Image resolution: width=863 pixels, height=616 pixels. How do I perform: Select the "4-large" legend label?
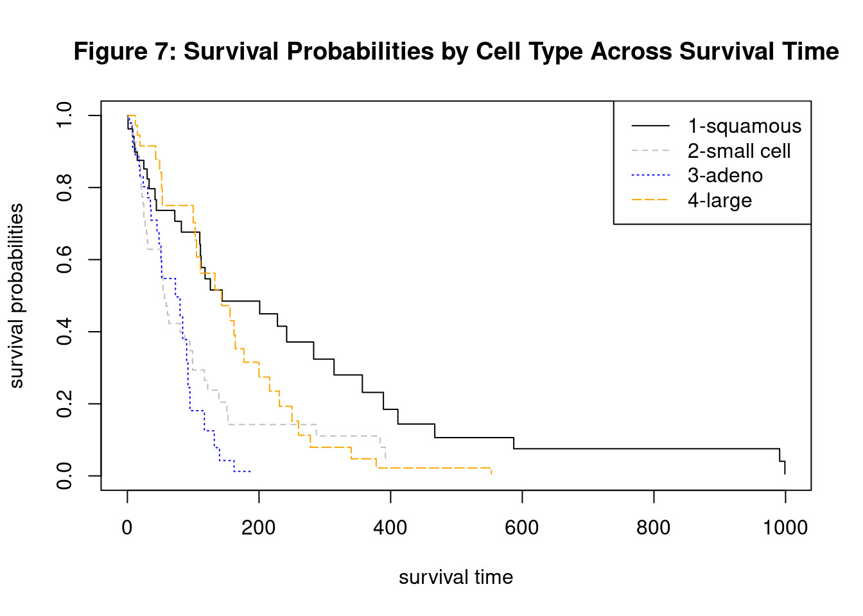[x=719, y=201]
